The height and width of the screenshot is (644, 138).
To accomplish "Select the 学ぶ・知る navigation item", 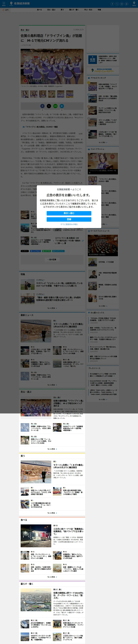I will tap(88, 10).
